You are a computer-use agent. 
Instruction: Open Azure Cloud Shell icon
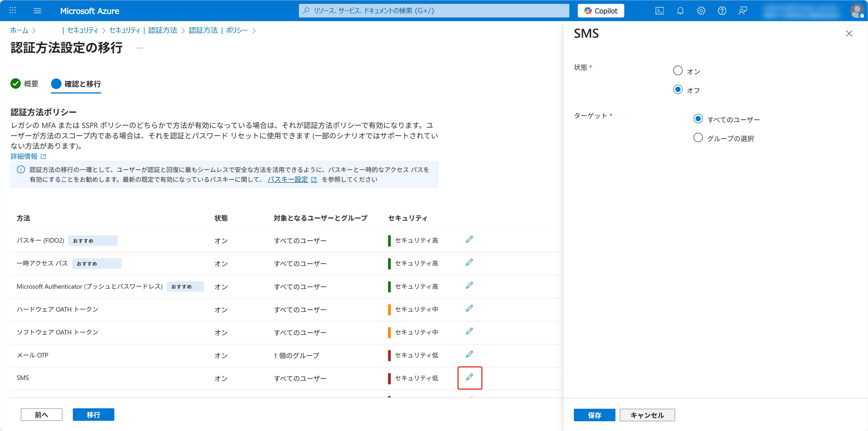[x=659, y=11]
